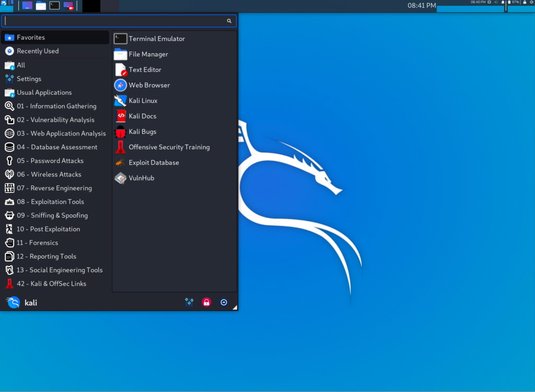This screenshot has height=392, width=535.
Task: Select 12 - Reporting Tools category
Action: pyautogui.click(x=55, y=256)
